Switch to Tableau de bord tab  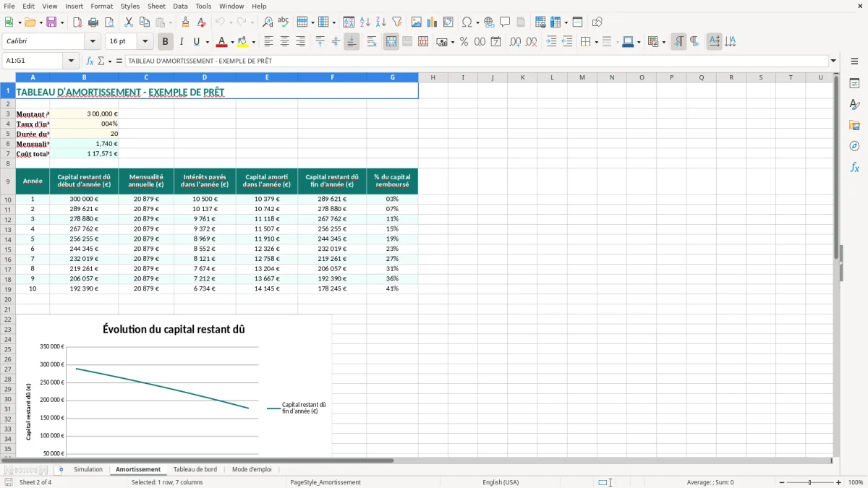[x=195, y=470]
